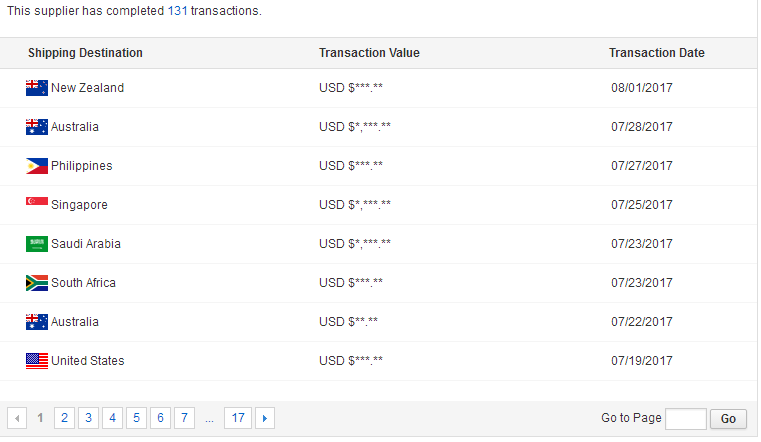Click the Transaction Value column header
761x442 pixels.
pyautogui.click(x=369, y=53)
